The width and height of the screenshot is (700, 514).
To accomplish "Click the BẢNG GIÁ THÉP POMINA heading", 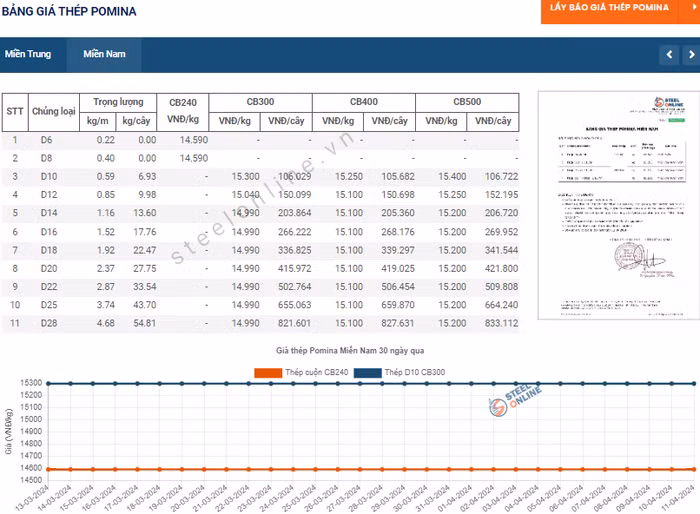I will pos(70,12).
